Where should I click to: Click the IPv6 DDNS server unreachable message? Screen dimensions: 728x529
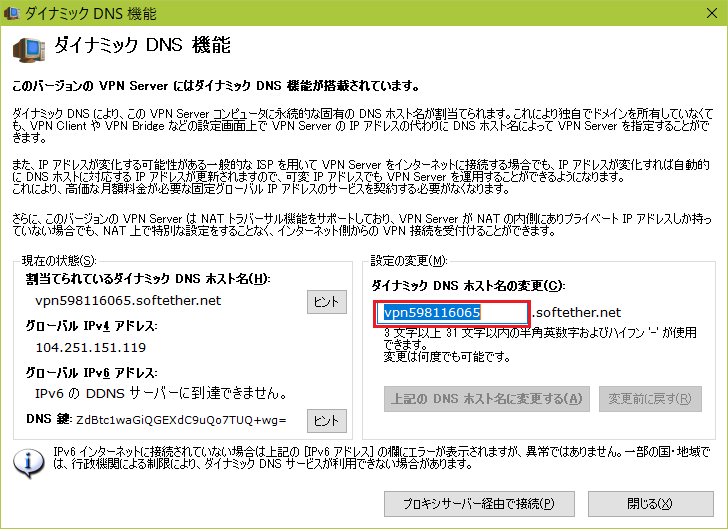(161, 394)
